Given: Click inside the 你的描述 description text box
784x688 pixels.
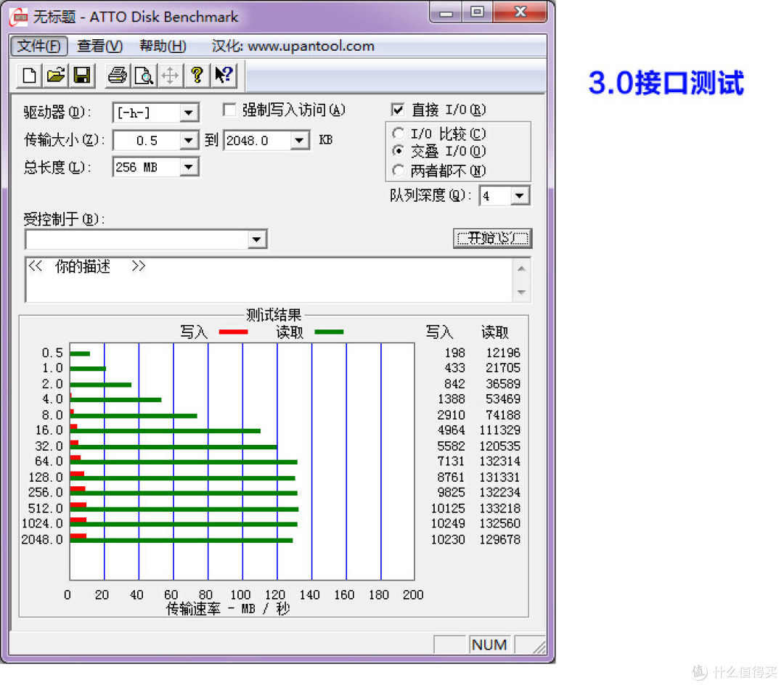Looking at the screenshot, I should point(269,280).
